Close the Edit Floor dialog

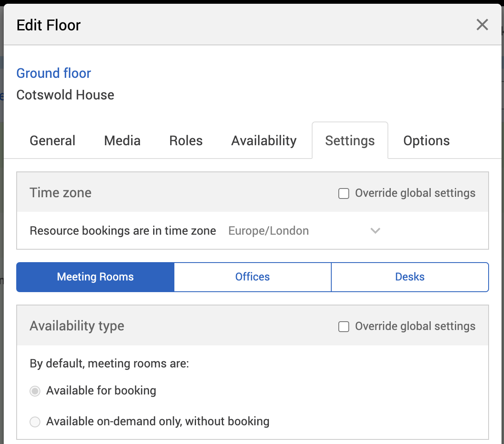click(x=482, y=25)
